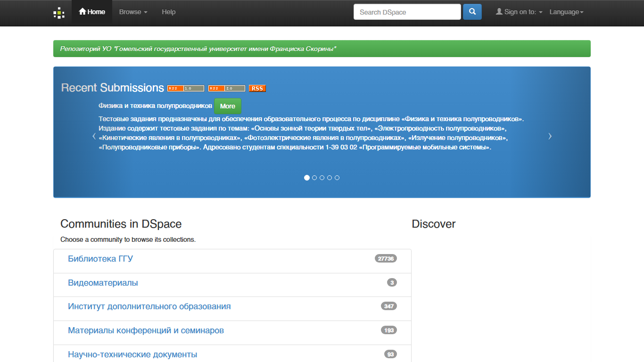Click the Видеоматериалы count badge 3
The image size is (644, 362).
point(392,282)
